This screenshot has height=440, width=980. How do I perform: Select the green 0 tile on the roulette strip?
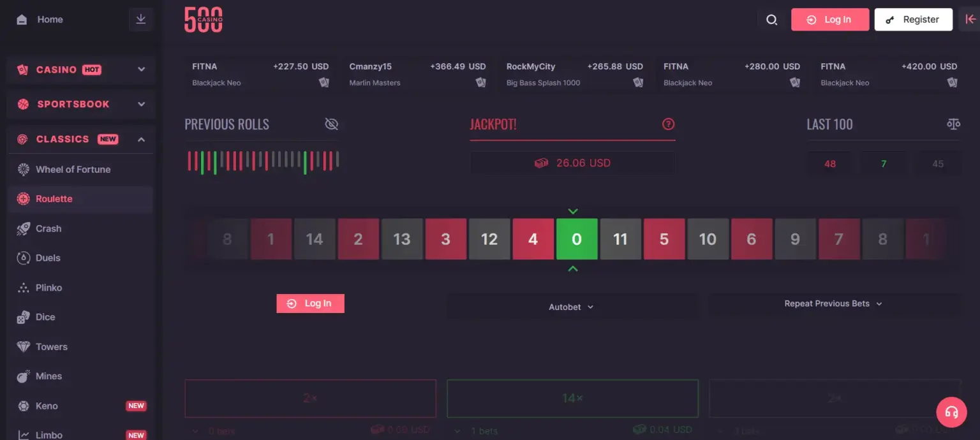(x=576, y=239)
